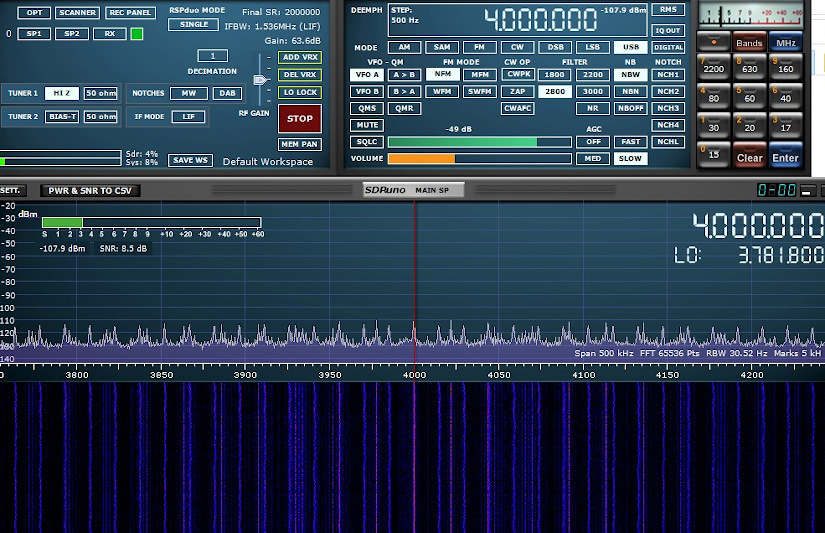Switch to VFO A
The height and width of the screenshot is (533, 825).
[x=367, y=75]
